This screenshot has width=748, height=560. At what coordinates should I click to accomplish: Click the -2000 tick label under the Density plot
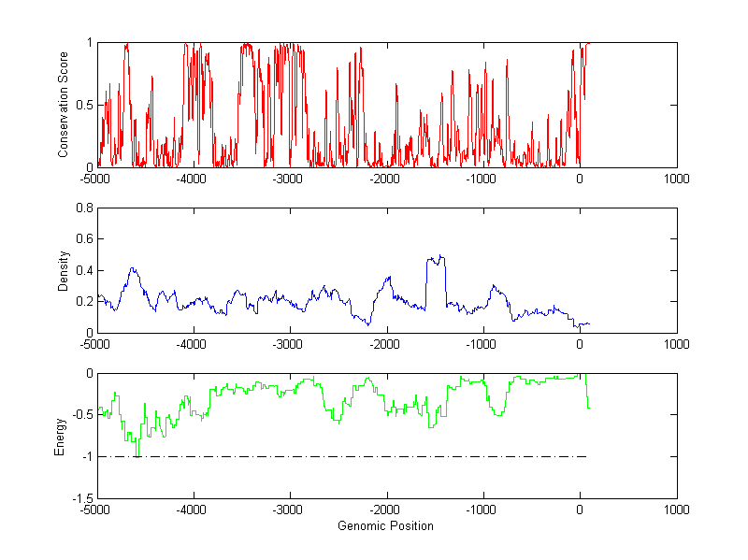pos(386,344)
